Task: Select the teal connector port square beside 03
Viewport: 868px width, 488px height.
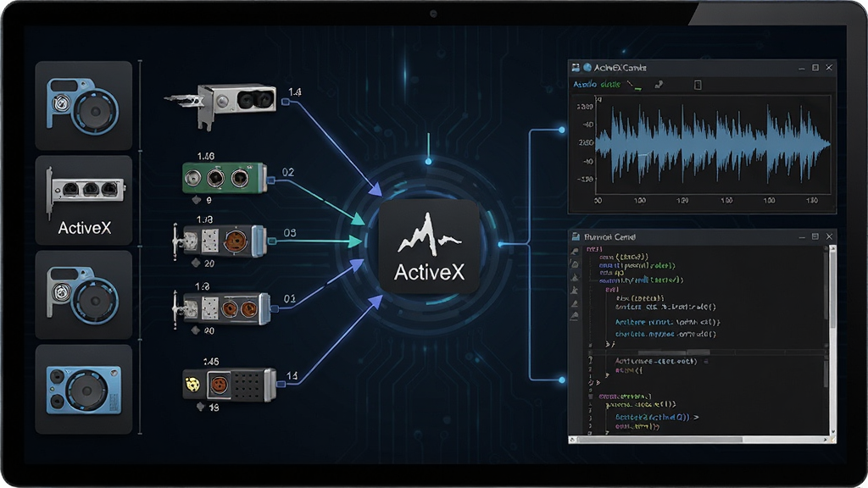Action: point(272,241)
